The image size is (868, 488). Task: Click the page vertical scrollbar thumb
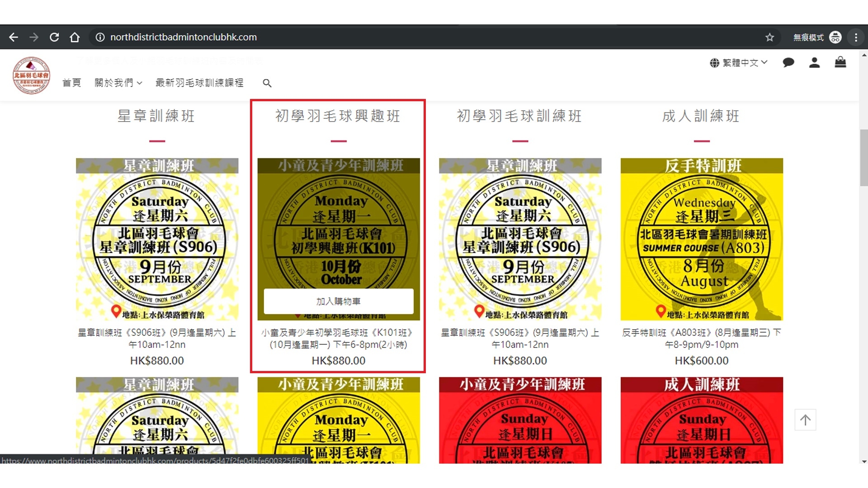(863, 157)
